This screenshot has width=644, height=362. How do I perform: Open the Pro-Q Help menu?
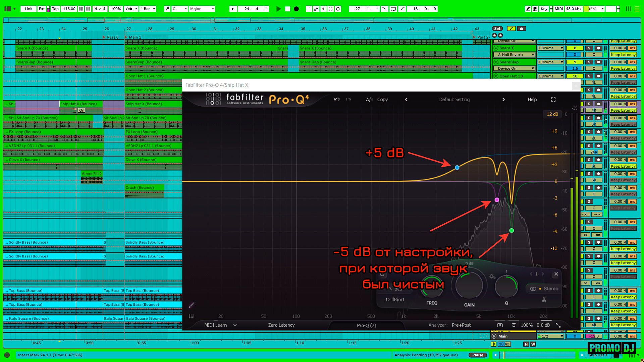tap(532, 100)
